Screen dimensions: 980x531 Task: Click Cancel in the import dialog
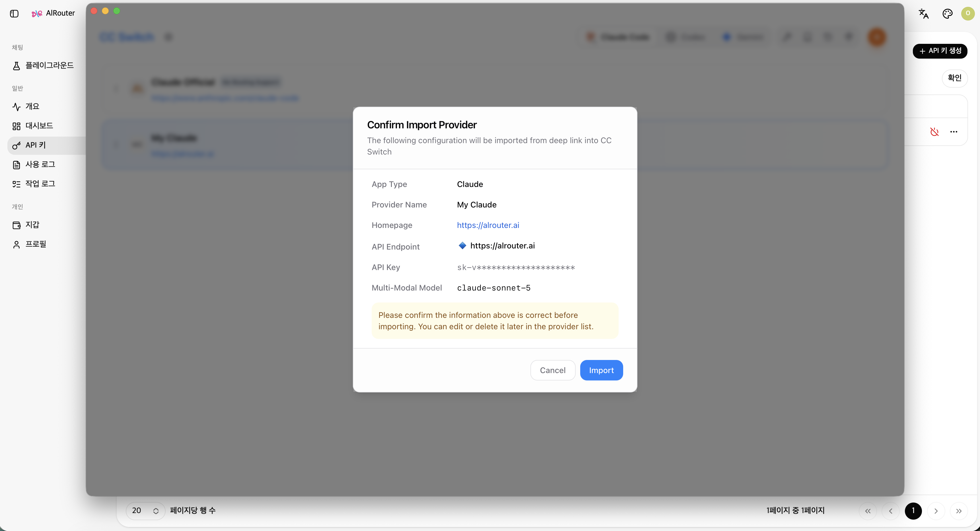(552, 370)
